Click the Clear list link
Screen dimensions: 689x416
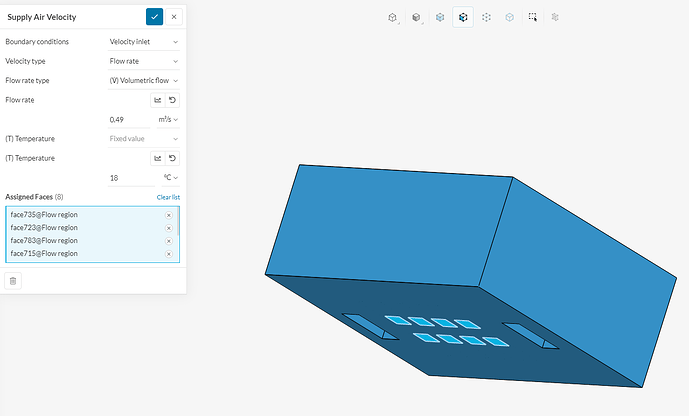[x=168, y=198]
